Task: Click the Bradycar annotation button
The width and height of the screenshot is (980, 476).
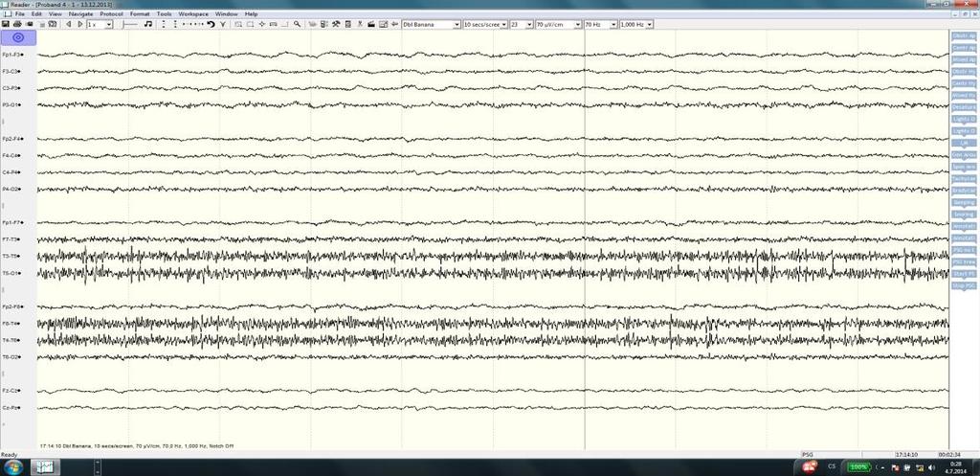Action: (x=963, y=191)
